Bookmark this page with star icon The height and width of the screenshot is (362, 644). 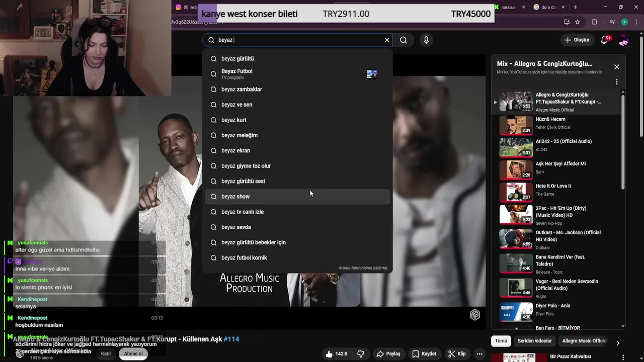(x=578, y=22)
